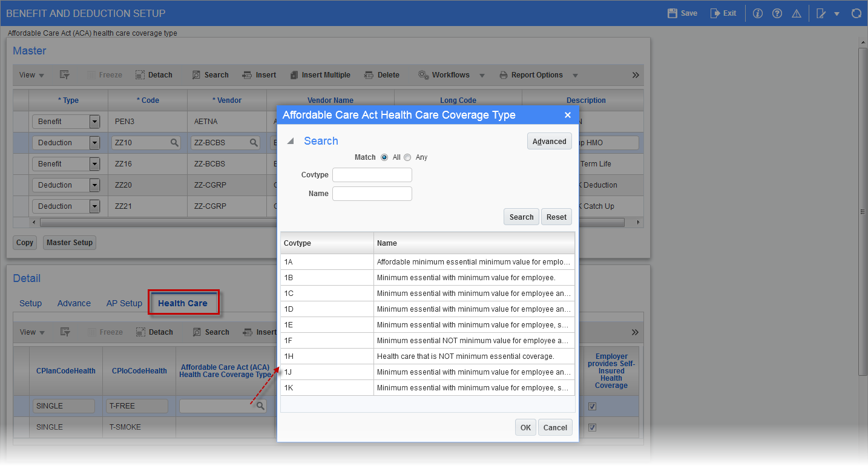
Task: Select row 1J in coverage list
Action: 427,372
